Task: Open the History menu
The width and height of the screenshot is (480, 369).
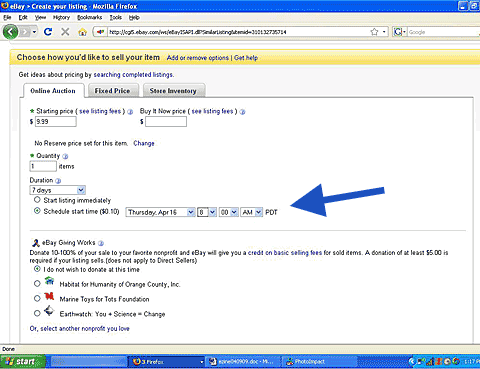Action: click(61, 17)
